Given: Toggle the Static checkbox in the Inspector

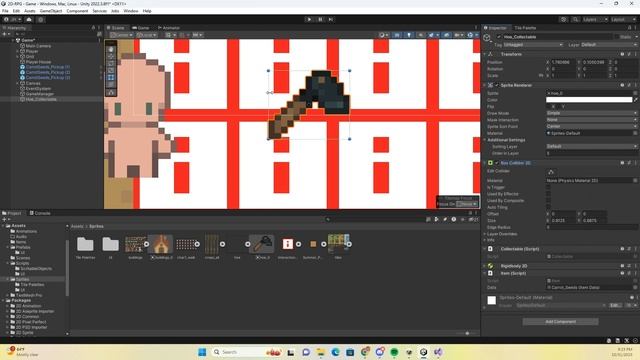Looking at the screenshot, I should 616,37.
